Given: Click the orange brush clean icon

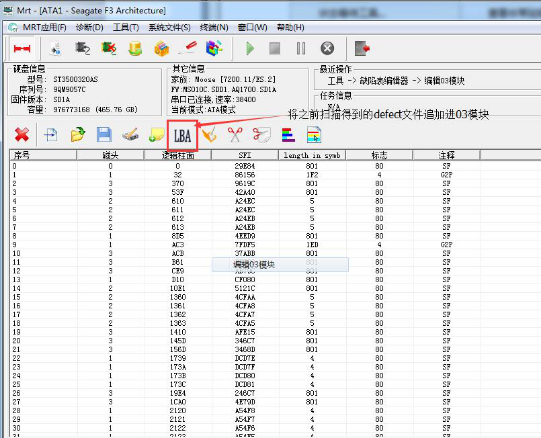Looking at the screenshot, I should click(x=209, y=135).
